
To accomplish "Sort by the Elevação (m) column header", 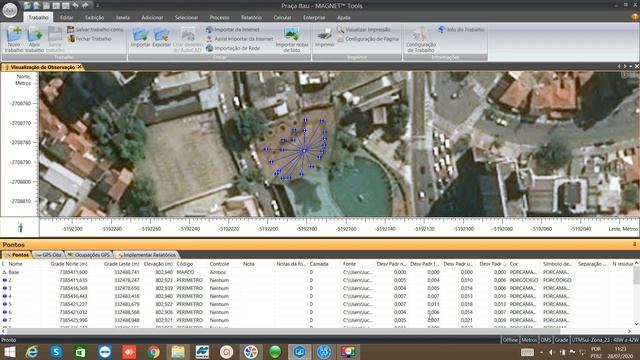I will [158, 264].
